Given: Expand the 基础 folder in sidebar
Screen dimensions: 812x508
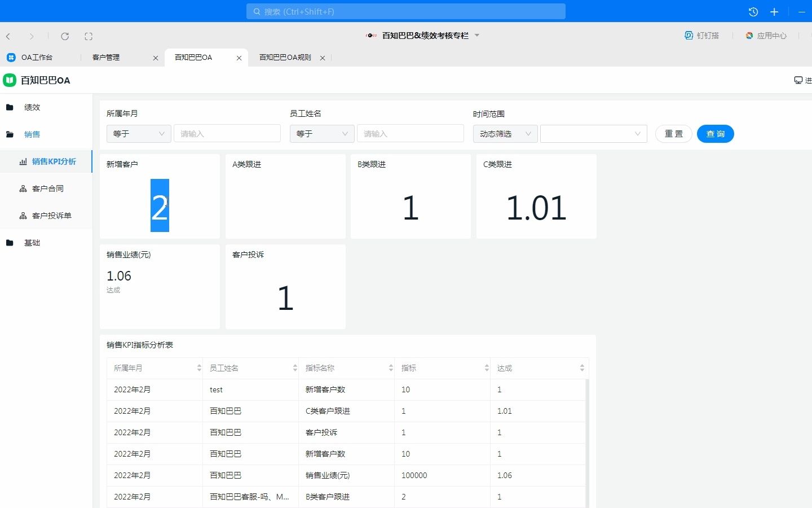Looking at the screenshot, I should pos(32,243).
